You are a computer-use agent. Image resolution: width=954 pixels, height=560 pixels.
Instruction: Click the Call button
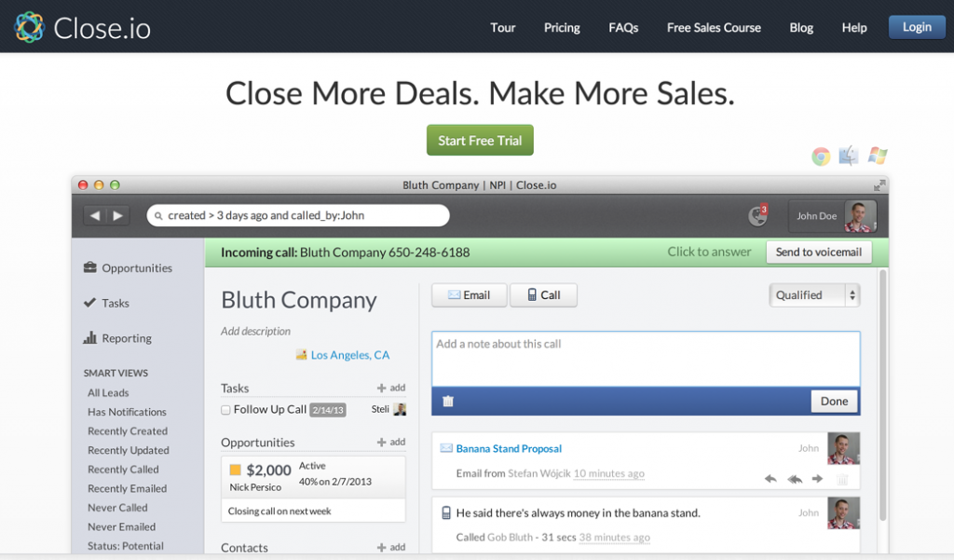(x=543, y=295)
